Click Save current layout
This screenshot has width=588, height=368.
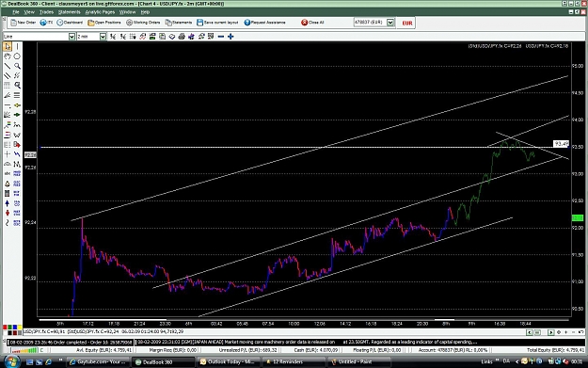[217, 23]
